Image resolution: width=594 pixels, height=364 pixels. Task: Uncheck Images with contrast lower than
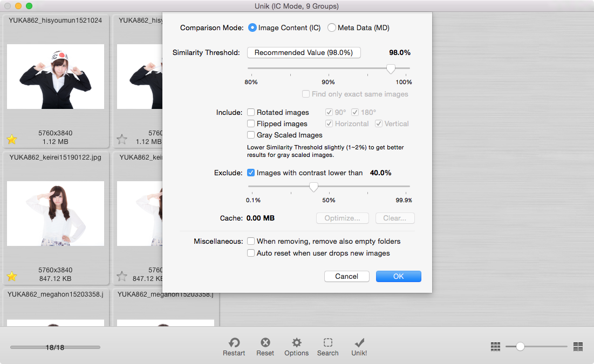pos(251,173)
